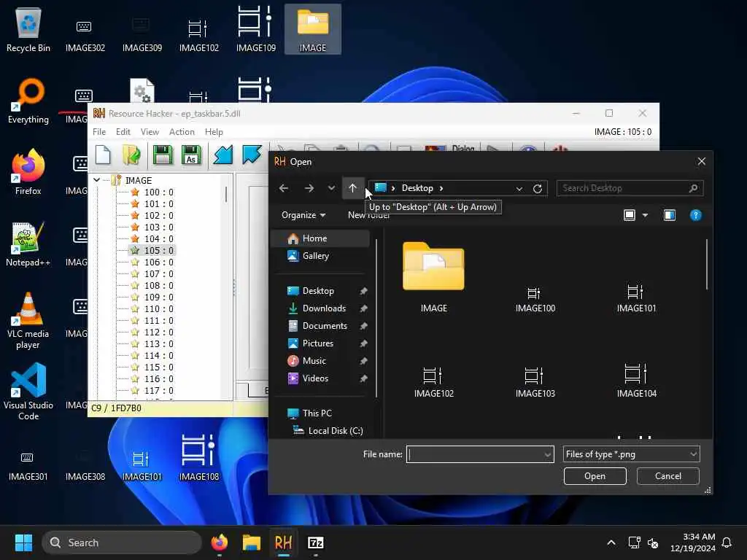Open 7-Zip from the taskbar

[315, 542]
